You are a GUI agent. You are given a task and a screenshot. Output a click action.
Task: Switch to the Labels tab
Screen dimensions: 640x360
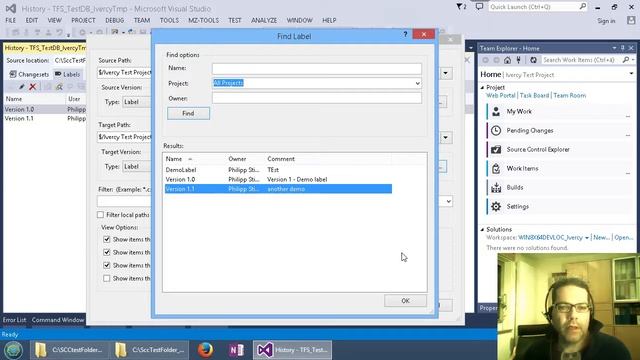click(x=67, y=74)
